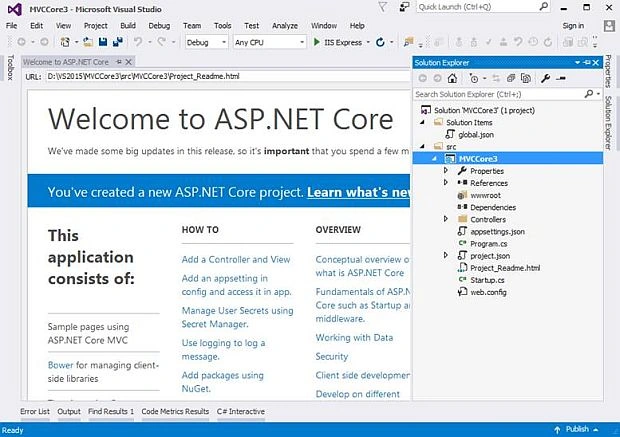Image resolution: width=620 pixels, height=437 pixels.
Task: Collapse the MVCCore3 project node
Action: (x=434, y=159)
